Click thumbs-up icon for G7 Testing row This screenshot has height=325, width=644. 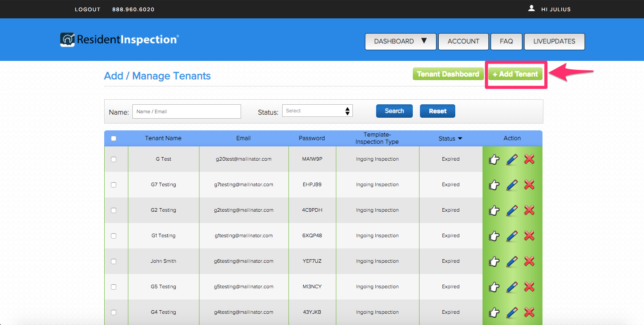pyautogui.click(x=494, y=185)
